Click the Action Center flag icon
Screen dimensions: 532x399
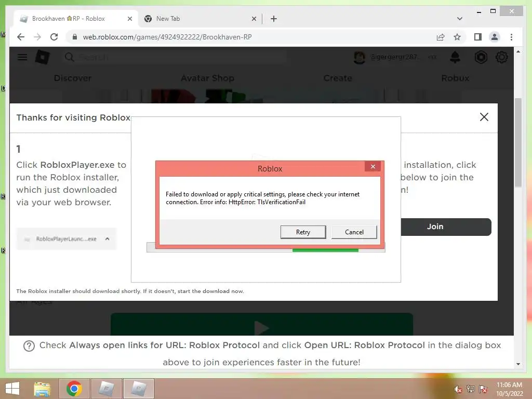pos(483,389)
